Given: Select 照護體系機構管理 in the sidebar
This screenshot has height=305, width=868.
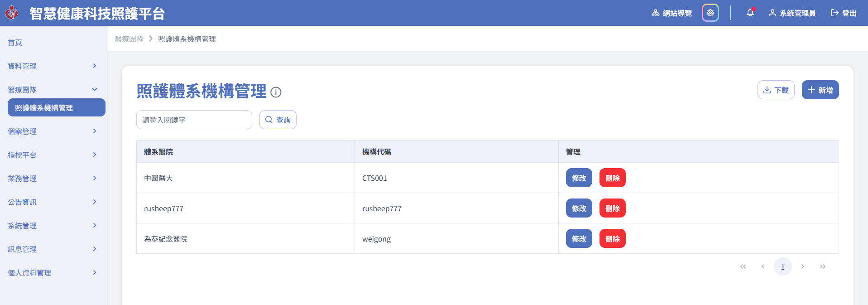Looking at the screenshot, I should point(56,108).
